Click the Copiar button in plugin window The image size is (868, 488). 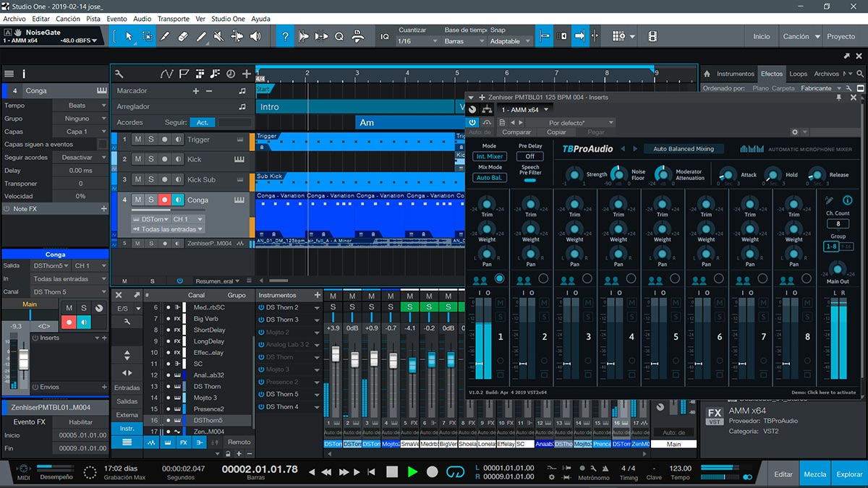(x=556, y=132)
